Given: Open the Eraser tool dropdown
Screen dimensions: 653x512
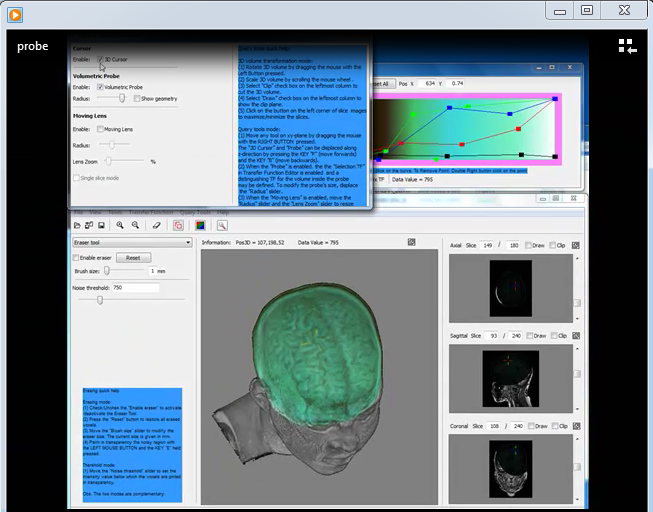Looking at the screenshot, I should [132, 242].
